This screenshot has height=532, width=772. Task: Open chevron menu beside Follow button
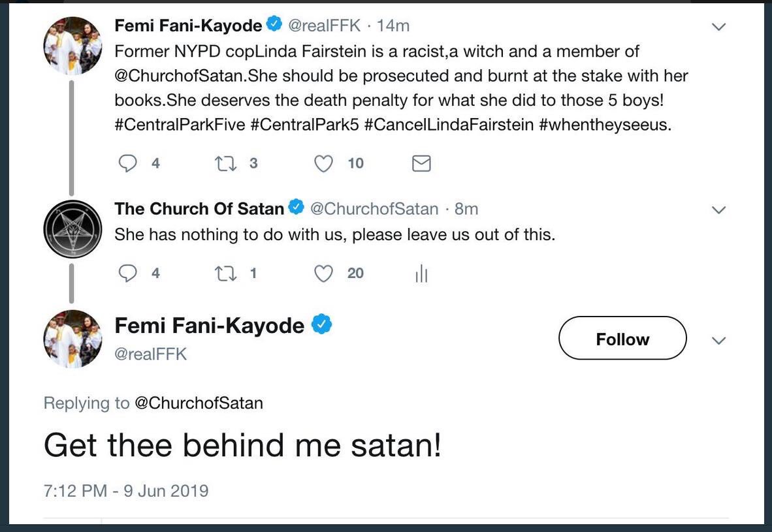718,341
